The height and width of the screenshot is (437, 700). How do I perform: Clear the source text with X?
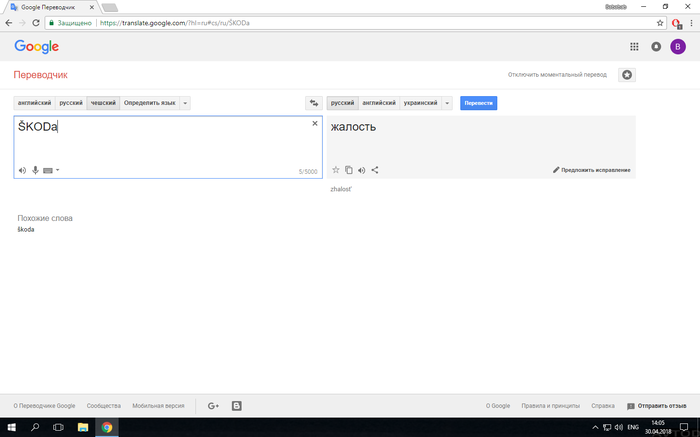tap(315, 124)
